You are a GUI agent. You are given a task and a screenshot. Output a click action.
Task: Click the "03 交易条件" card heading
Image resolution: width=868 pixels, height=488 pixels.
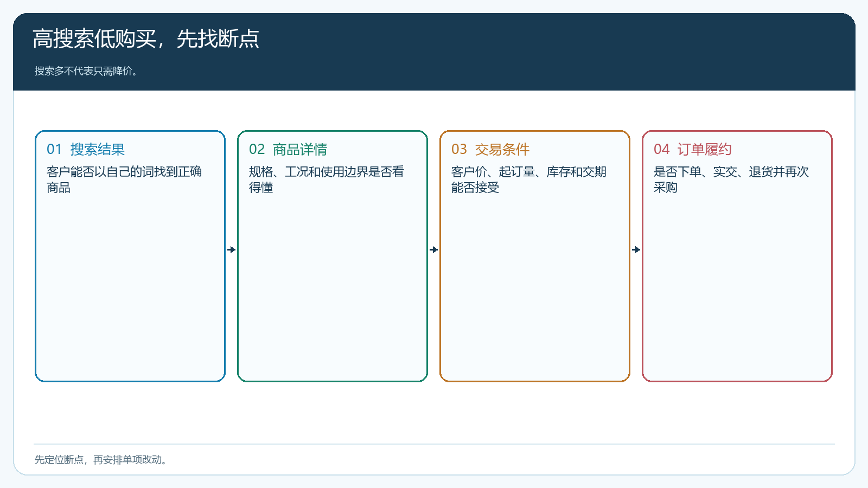pyautogui.click(x=490, y=149)
